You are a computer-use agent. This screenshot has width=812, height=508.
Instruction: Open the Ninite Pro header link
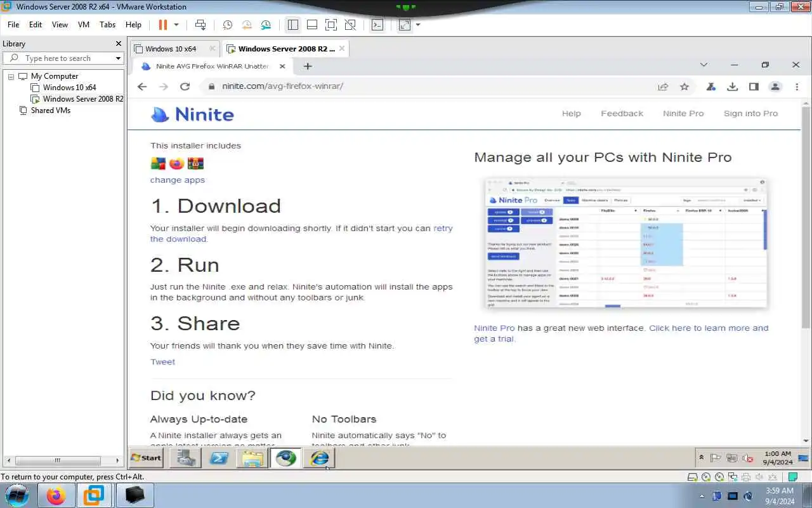click(x=683, y=114)
